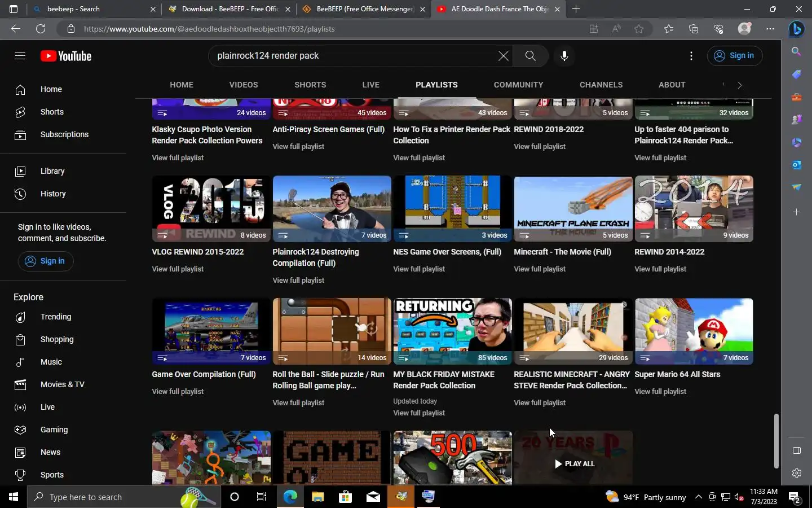Refresh the page in Edge
Viewport: 812px width, 508px height.
[41, 29]
